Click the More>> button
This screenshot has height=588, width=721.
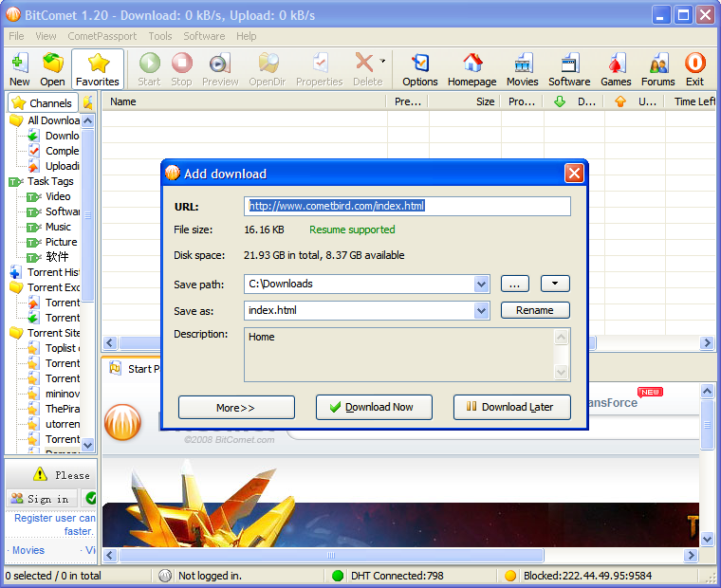click(x=236, y=407)
